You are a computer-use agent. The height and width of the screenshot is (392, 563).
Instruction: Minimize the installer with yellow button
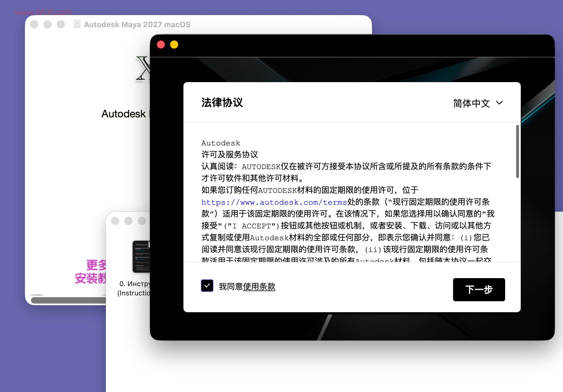click(174, 45)
